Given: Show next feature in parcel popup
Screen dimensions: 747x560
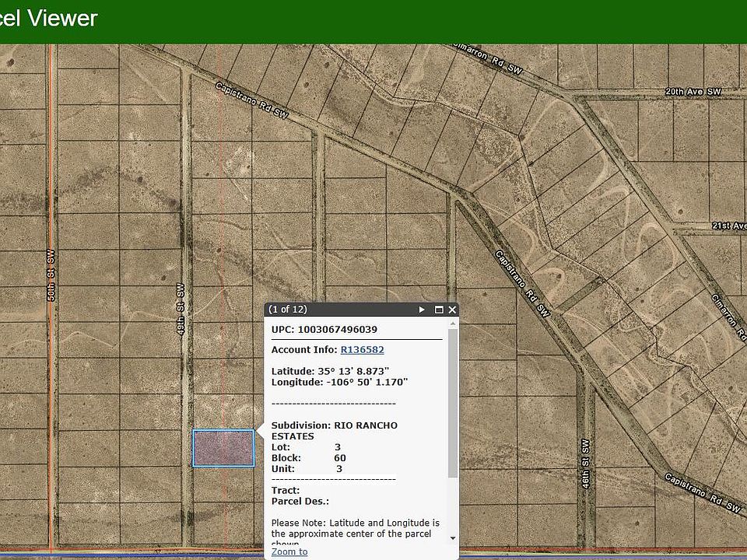Looking at the screenshot, I should (x=422, y=310).
